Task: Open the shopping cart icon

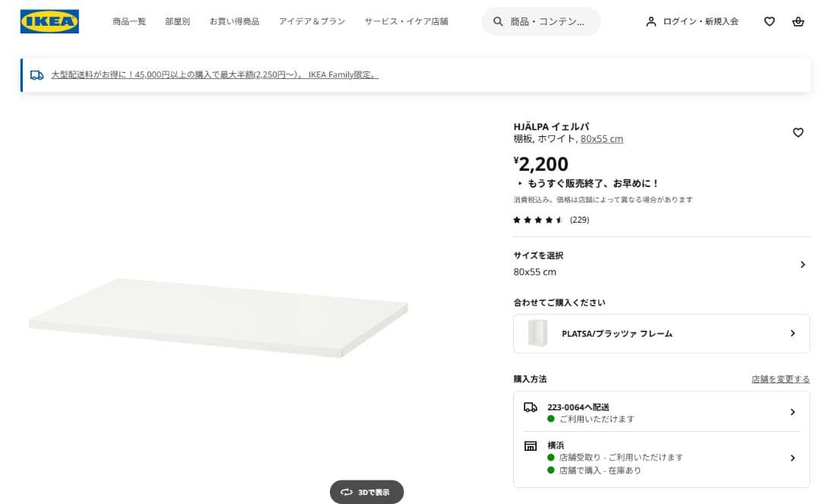Action: (797, 21)
